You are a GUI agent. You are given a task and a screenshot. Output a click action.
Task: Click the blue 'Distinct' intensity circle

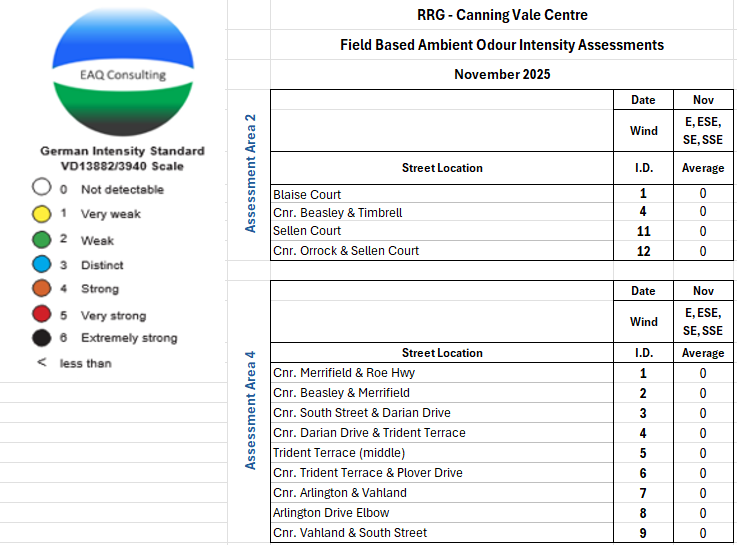pyautogui.click(x=41, y=265)
